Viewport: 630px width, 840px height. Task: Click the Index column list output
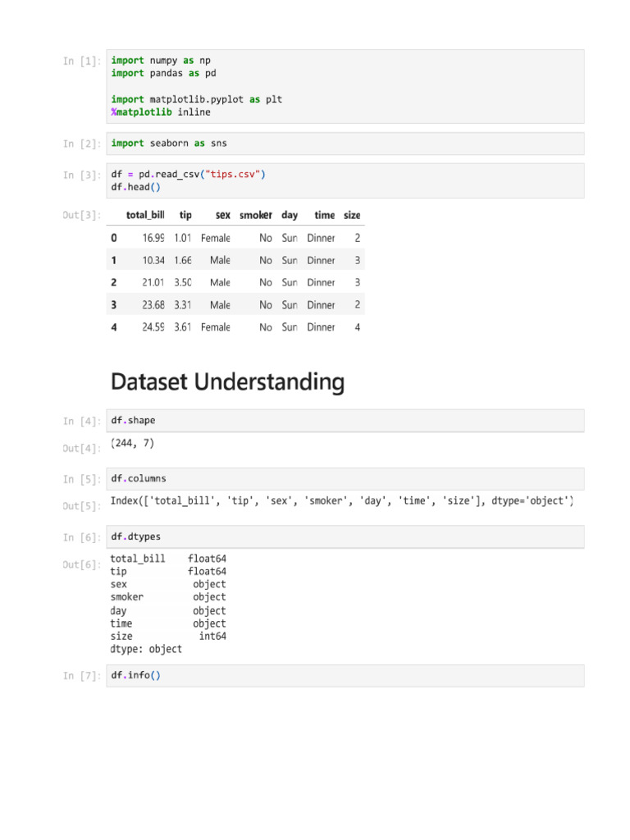click(342, 501)
